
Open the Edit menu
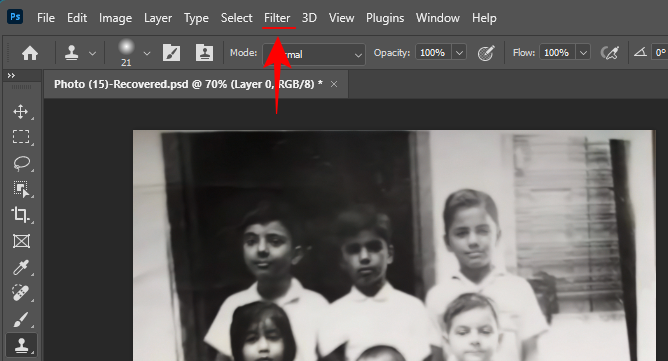point(77,18)
